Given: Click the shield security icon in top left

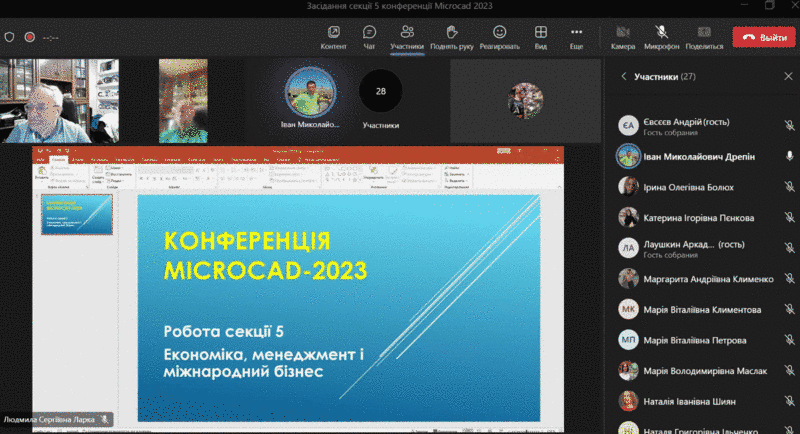Looking at the screenshot, I should click(10, 37).
